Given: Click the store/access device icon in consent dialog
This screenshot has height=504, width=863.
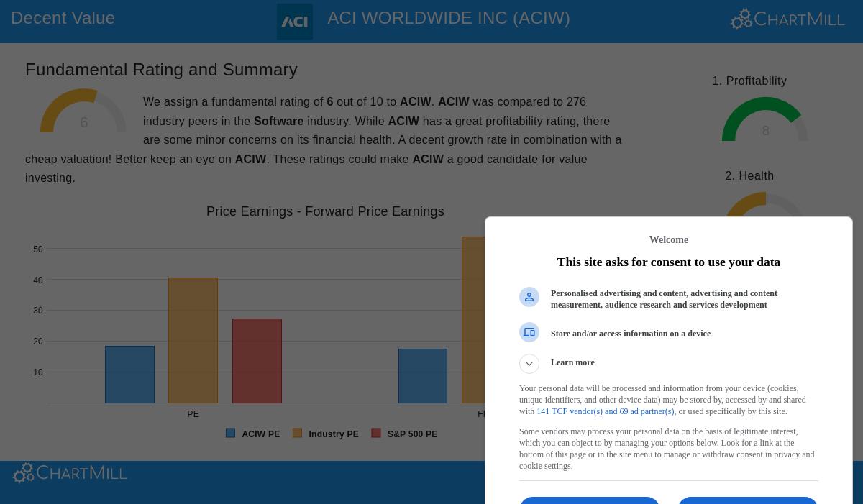Looking at the screenshot, I should (x=529, y=332).
